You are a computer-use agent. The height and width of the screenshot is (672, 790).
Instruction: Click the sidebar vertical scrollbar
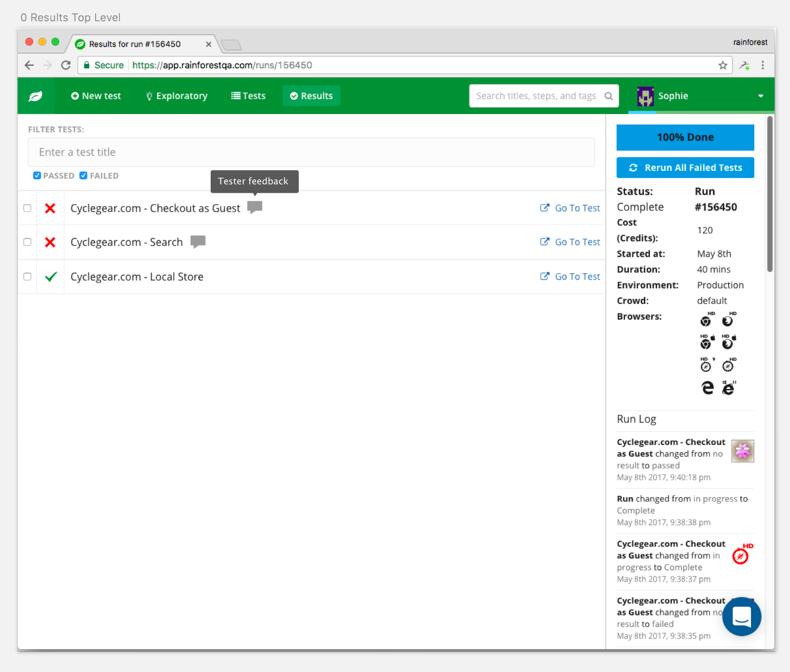[770, 194]
